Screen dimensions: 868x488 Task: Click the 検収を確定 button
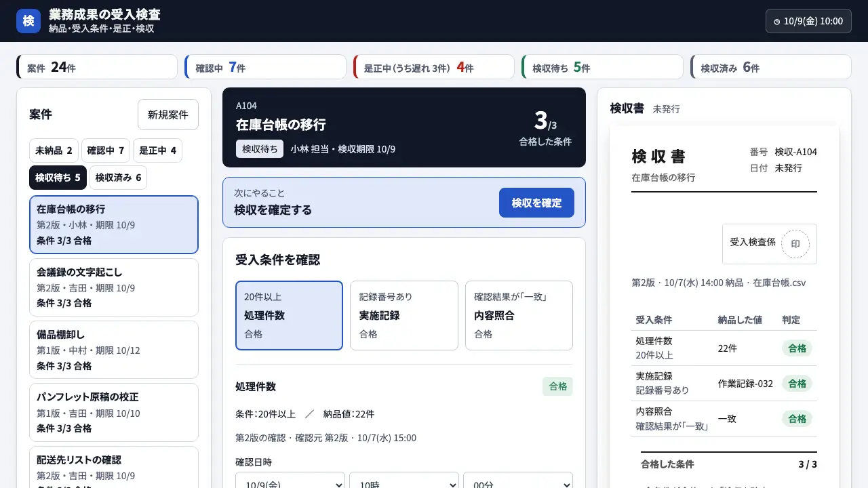coord(536,203)
